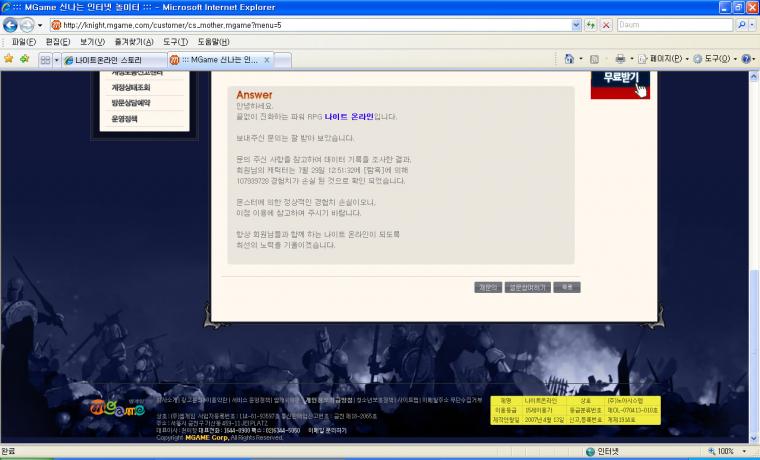Go back with the Back arrow button
760x460 pixels.
[10, 25]
